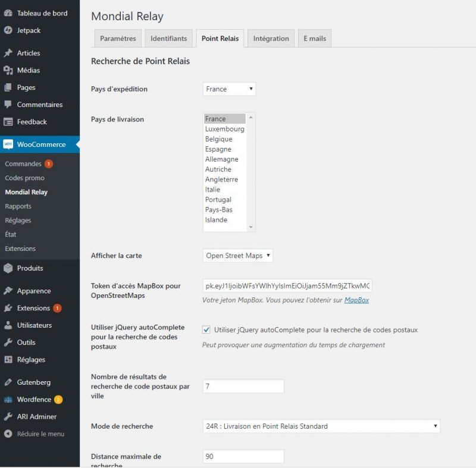Click the Réduire le menu arrow icon
476x468 pixels.
(8, 434)
